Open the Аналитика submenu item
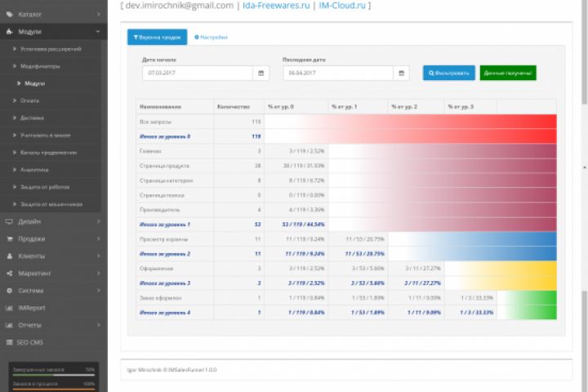This screenshot has height=392, width=588. click(x=51, y=170)
